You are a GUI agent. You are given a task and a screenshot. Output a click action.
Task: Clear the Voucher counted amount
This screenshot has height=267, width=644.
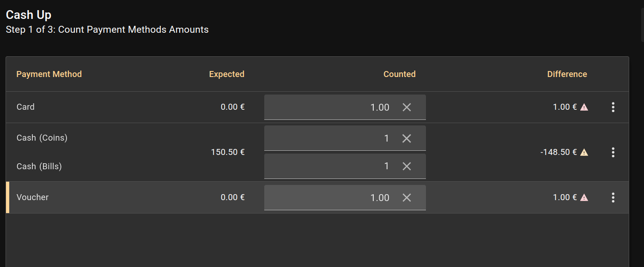(x=407, y=198)
